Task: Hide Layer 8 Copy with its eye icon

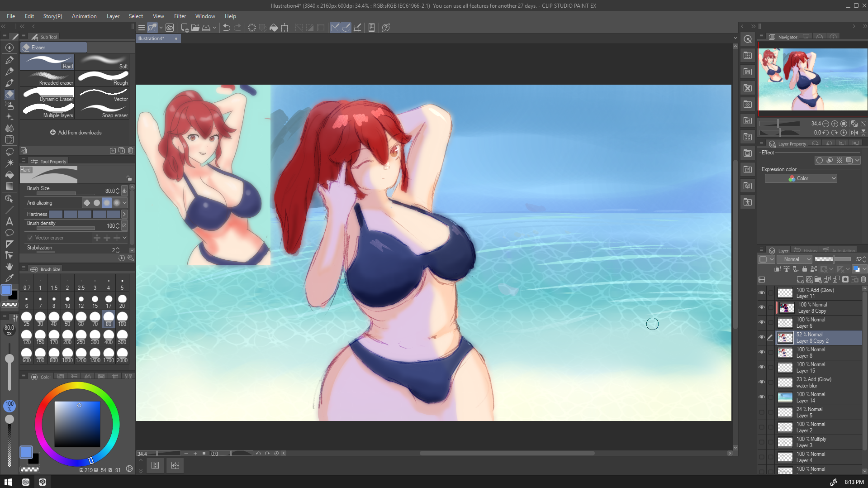Action: coord(762,308)
